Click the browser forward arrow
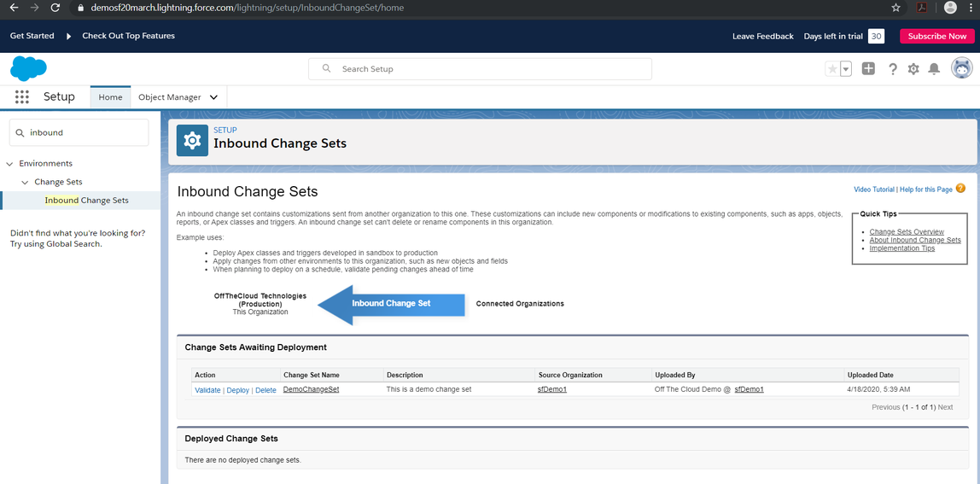The image size is (980, 484). click(x=34, y=9)
